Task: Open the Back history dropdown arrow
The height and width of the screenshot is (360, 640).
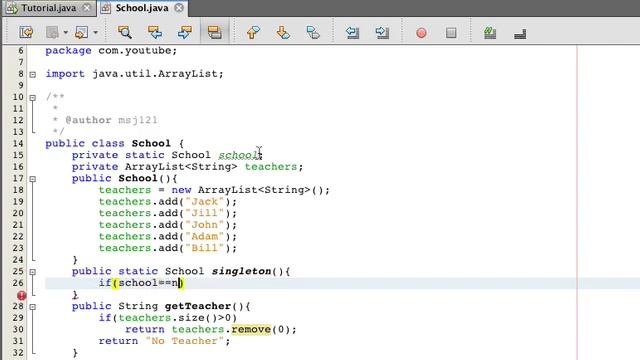Action: tap(65, 32)
